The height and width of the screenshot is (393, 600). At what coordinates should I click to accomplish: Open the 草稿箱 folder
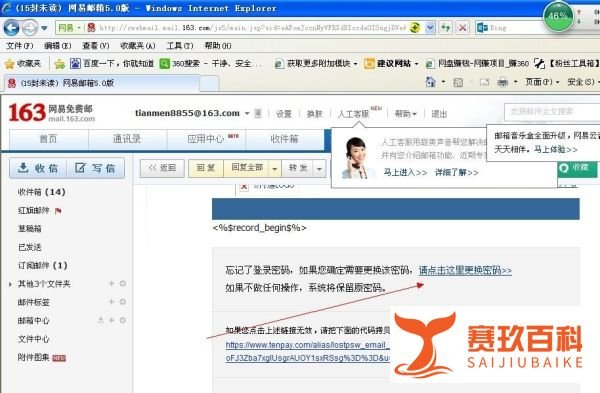tap(29, 229)
